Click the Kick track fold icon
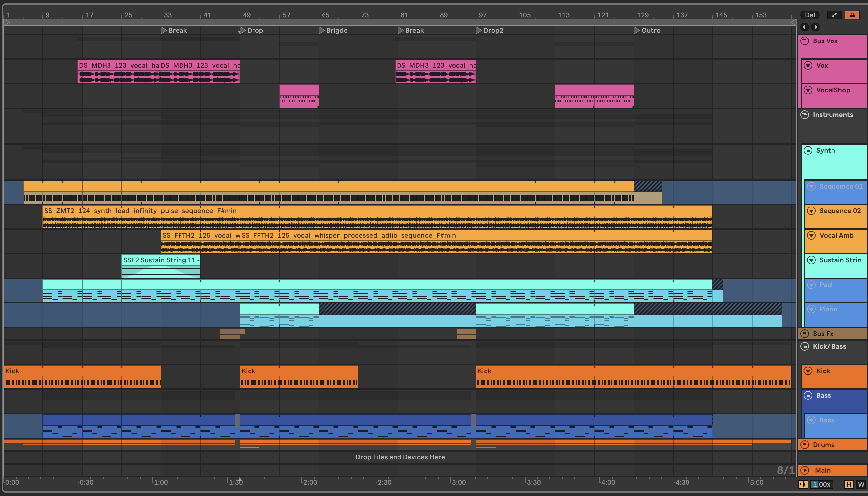Screen dimensions: 868x496 (808, 371)
